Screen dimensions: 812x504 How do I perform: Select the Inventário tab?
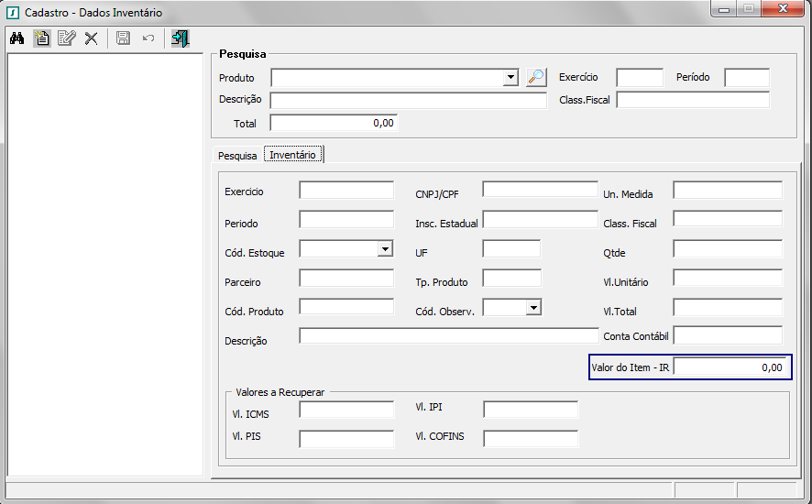pyautogui.click(x=293, y=155)
